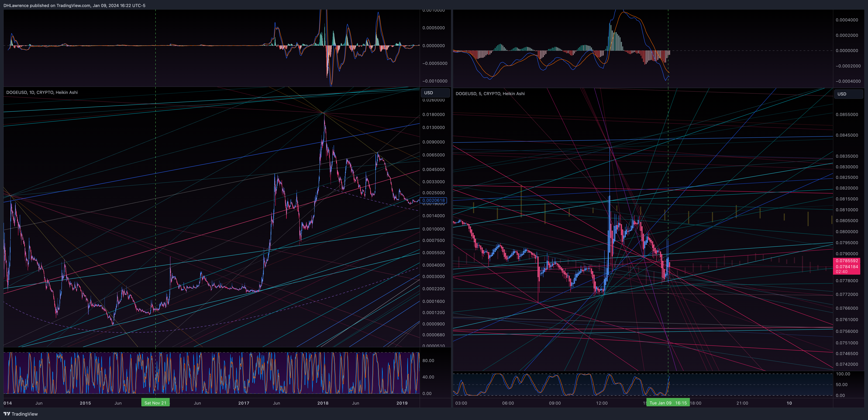Click the 0.0000680 price axis value

[433, 335]
